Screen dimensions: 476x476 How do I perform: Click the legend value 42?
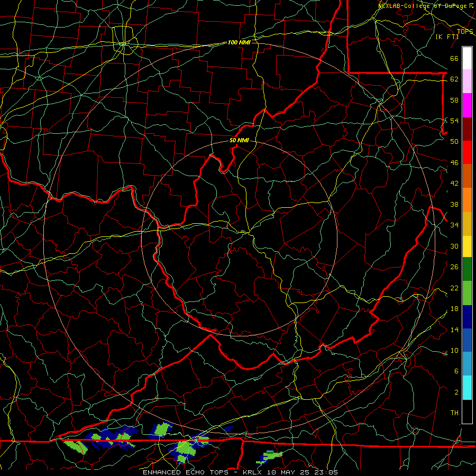click(x=454, y=184)
